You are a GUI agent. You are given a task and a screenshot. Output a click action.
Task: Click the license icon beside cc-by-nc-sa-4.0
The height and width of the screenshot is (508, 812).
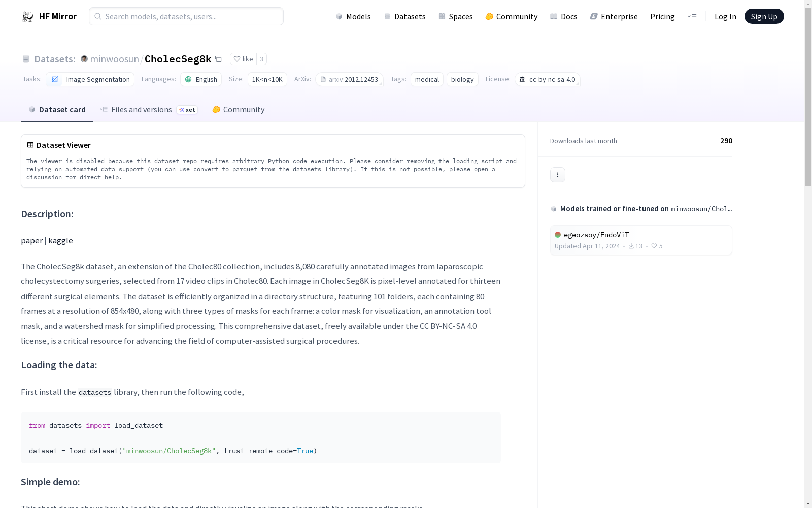(522, 79)
